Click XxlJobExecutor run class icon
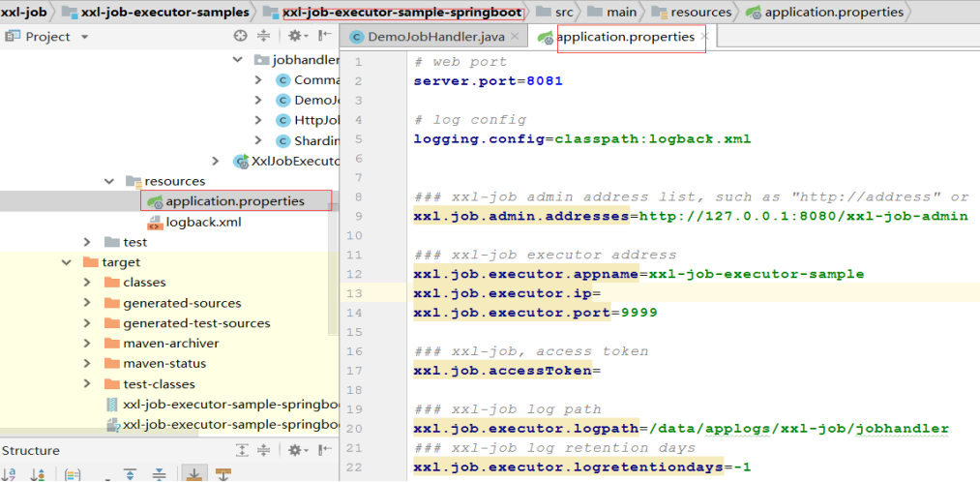 point(241,161)
